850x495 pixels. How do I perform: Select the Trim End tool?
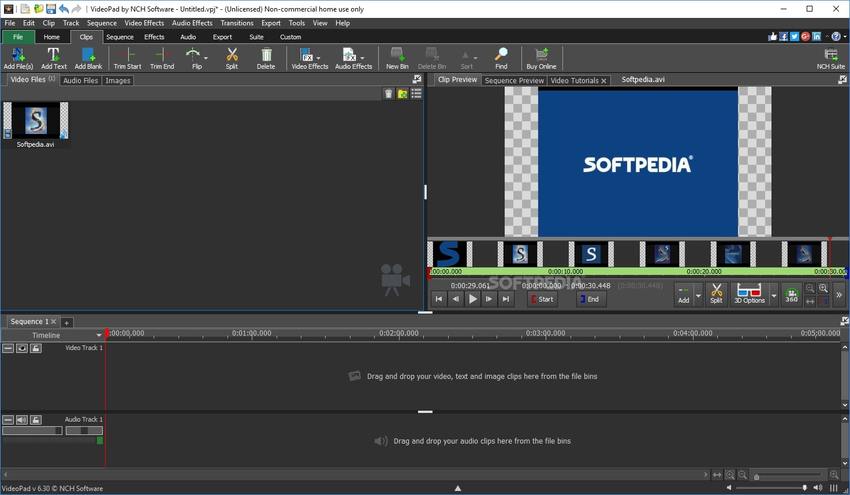coord(162,58)
